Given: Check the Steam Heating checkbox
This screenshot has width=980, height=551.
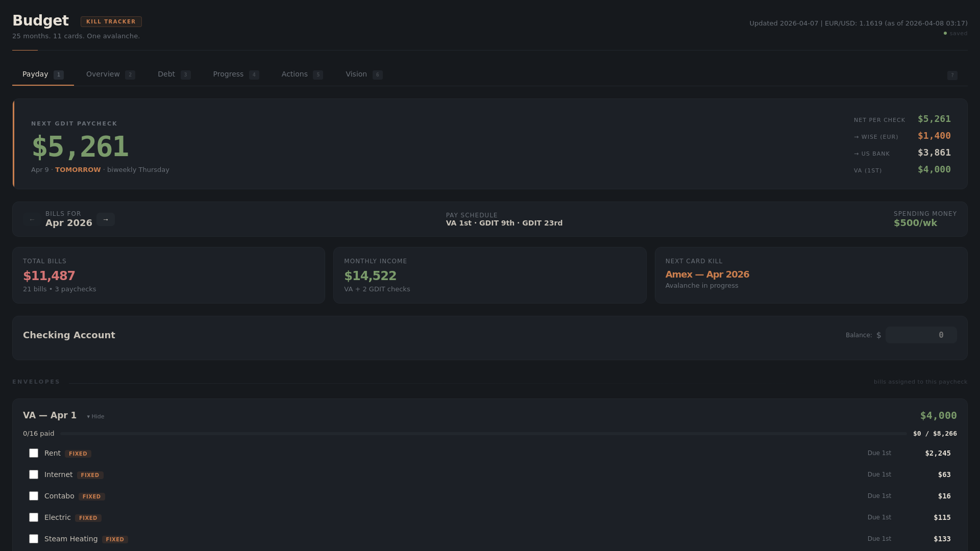Looking at the screenshot, I should (x=34, y=539).
